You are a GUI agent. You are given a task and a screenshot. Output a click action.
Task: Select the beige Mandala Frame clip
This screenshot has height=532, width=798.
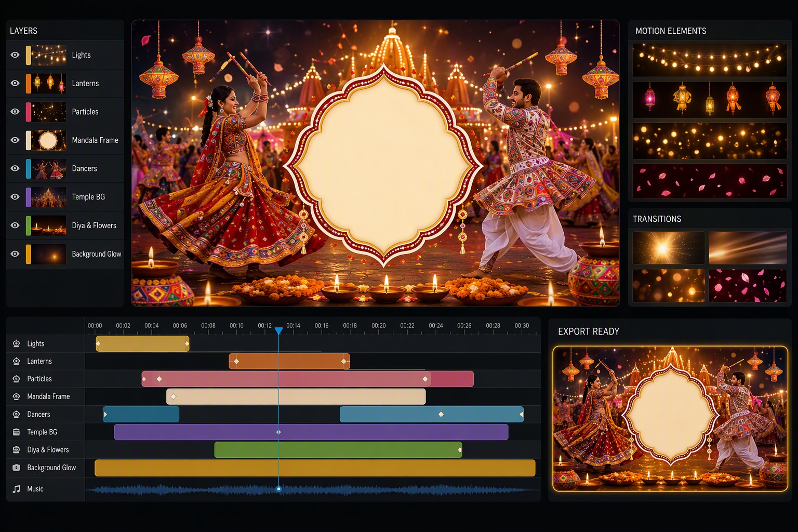(296, 396)
